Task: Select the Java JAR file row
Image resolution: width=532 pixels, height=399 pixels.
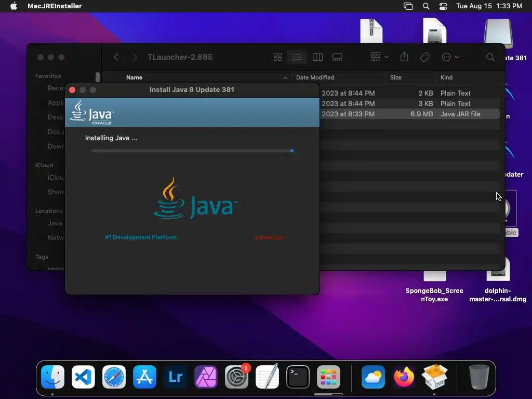Action: pos(409,114)
